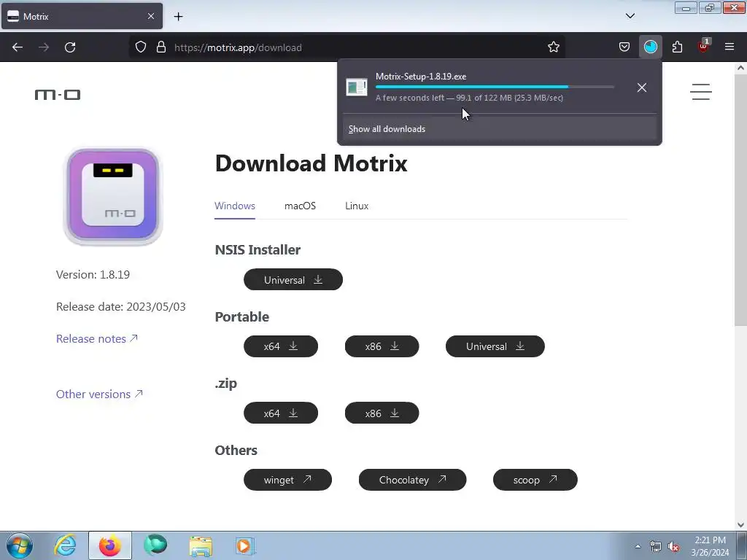Download the Portable x64 build
This screenshot has width=747, height=560.
point(281,346)
